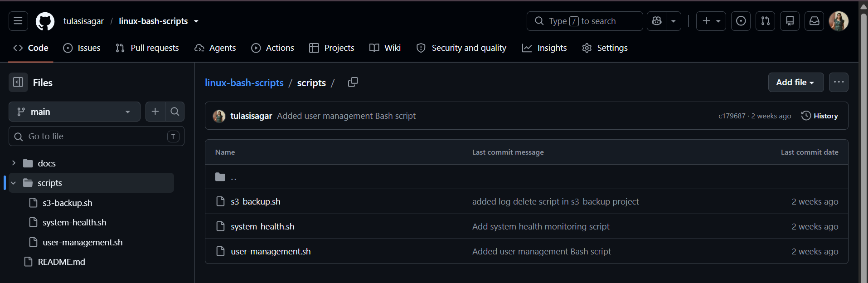Open 'Add system health monitoring script' commit
This screenshot has height=283, width=868.
point(541,226)
